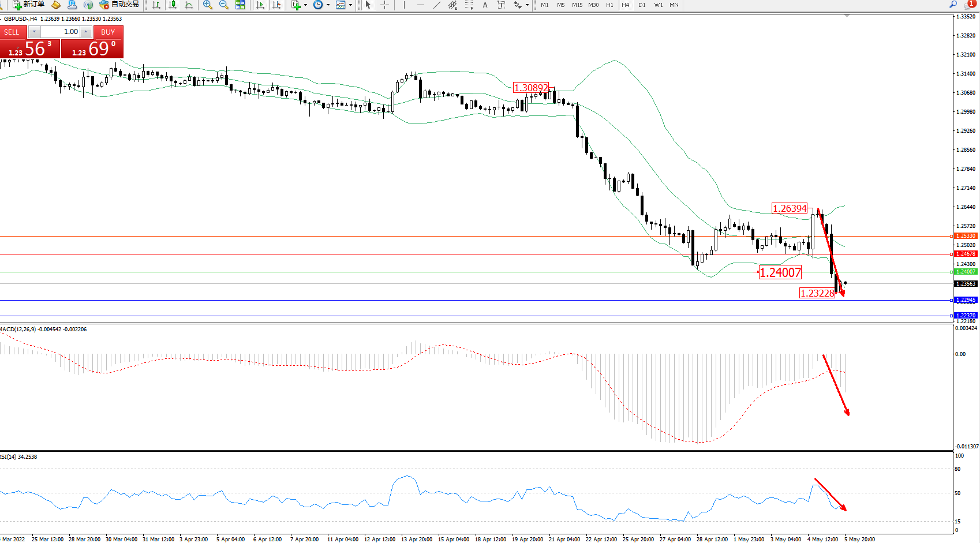980x543 pixels.
Task: Expand the indicators list dropdown arrow
Action: [305, 5]
